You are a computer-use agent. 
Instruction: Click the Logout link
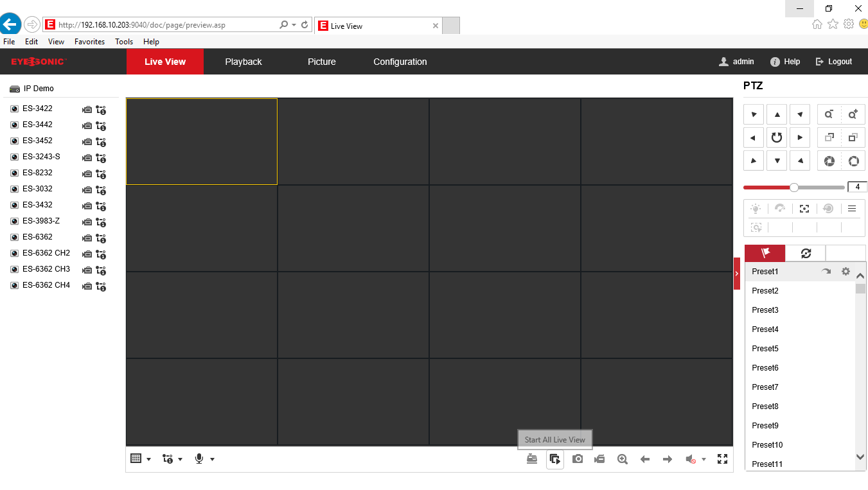(x=834, y=62)
